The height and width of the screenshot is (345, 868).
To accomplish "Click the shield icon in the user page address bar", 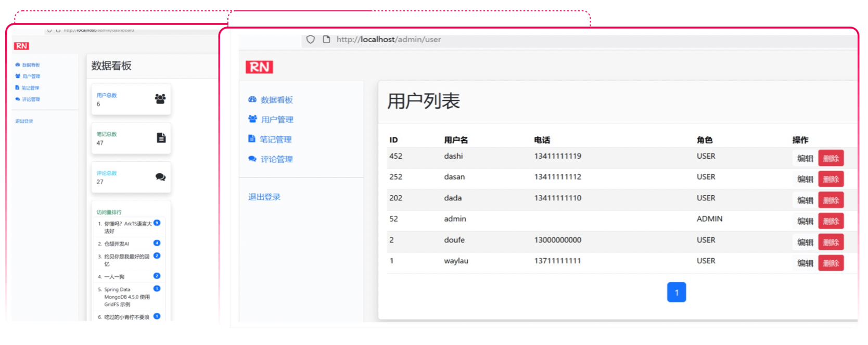I will pyautogui.click(x=311, y=40).
